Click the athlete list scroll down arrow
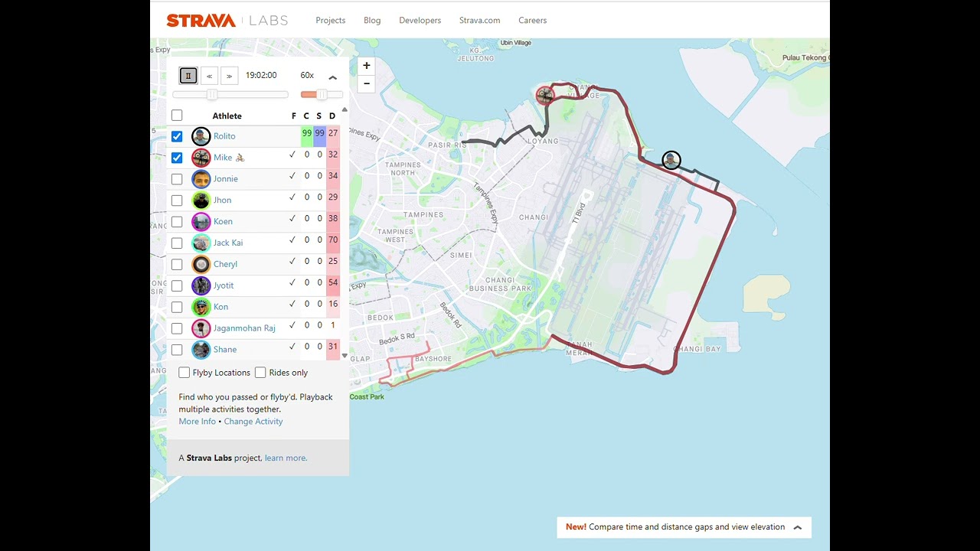The height and width of the screenshot is (551, 980). coord(345,357)
